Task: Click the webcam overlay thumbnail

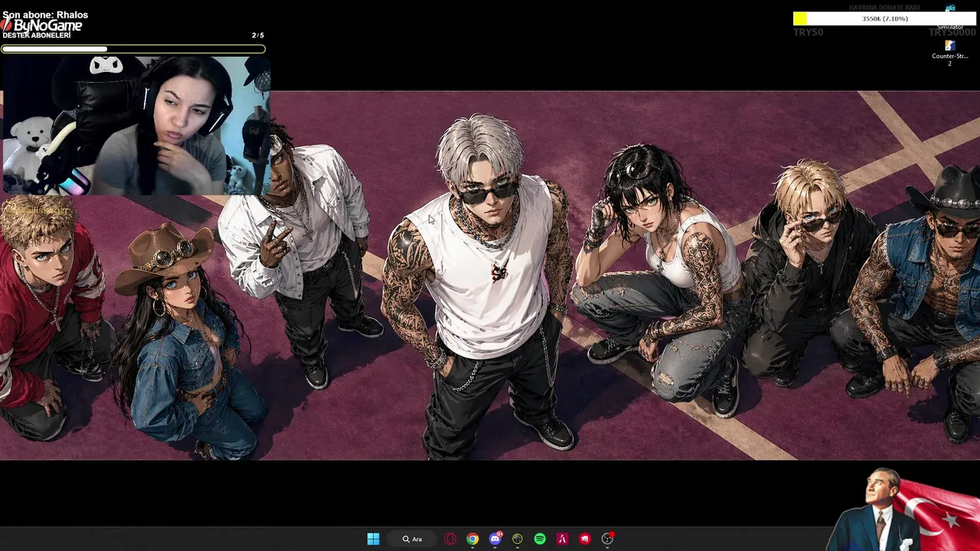Action: (136, 126)
